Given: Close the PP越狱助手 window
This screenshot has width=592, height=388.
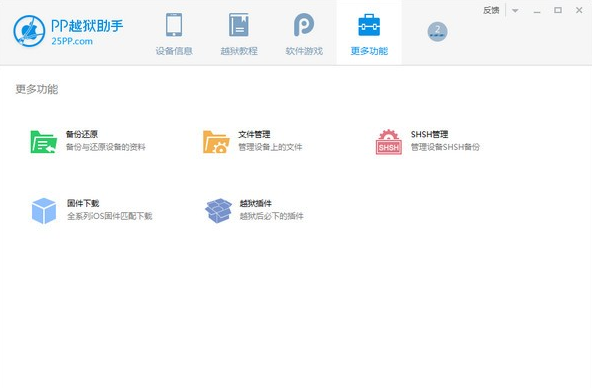Looking at the screenshot, I should coord(579,10).
